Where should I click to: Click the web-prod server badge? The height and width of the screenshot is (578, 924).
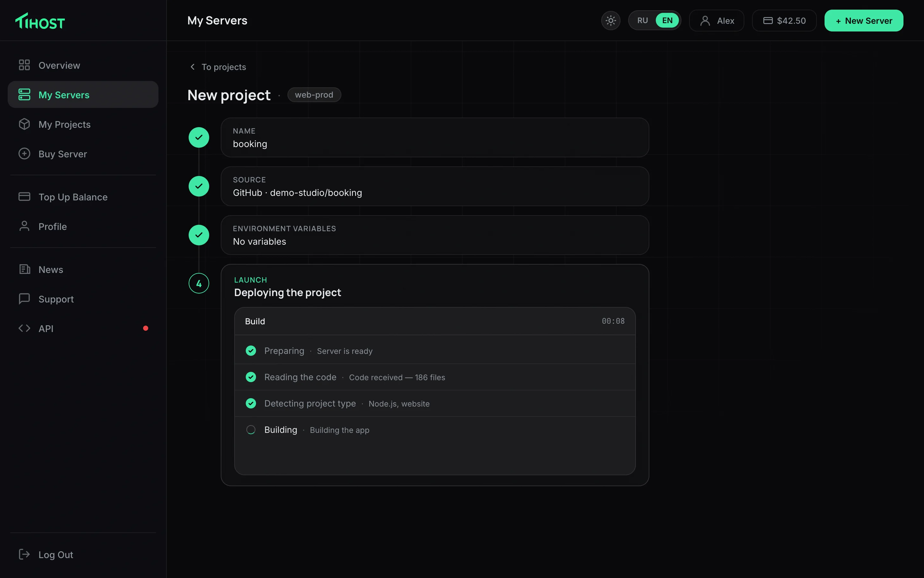tap(314, 95)
